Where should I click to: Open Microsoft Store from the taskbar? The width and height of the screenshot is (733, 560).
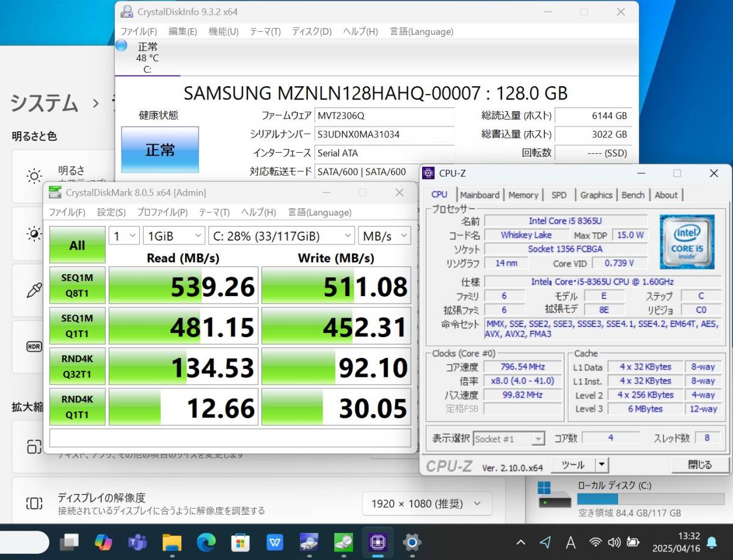click(241, 541)
